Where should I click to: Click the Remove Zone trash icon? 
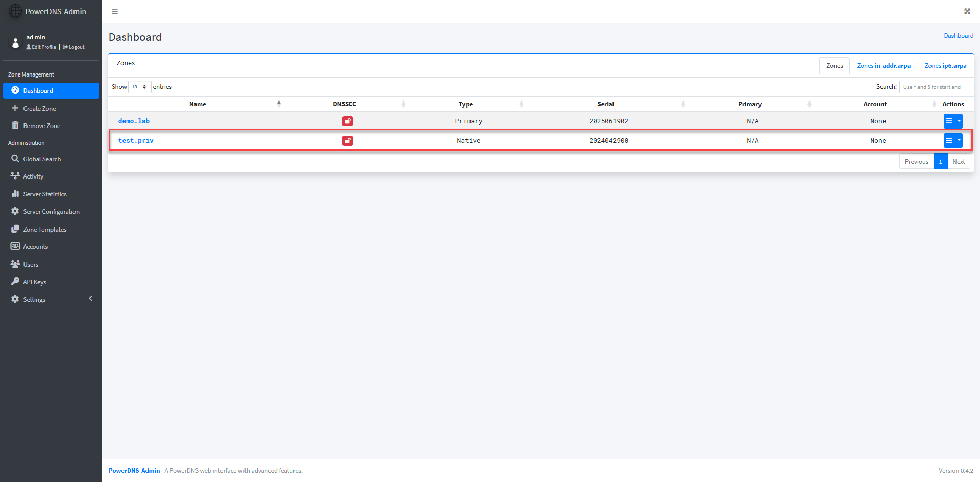click(x=15, y=125)
